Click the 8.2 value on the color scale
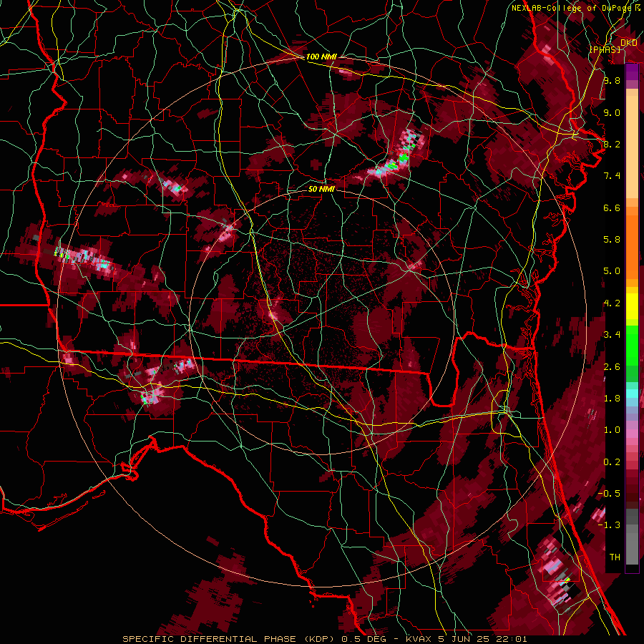The image size is (644, 644). point(612,144)
